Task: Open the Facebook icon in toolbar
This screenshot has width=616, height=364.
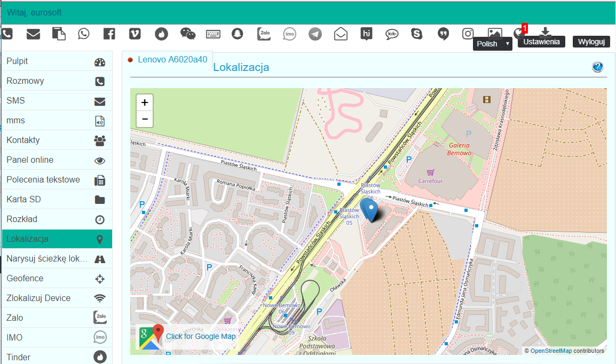Action: (x=109, y=34)
